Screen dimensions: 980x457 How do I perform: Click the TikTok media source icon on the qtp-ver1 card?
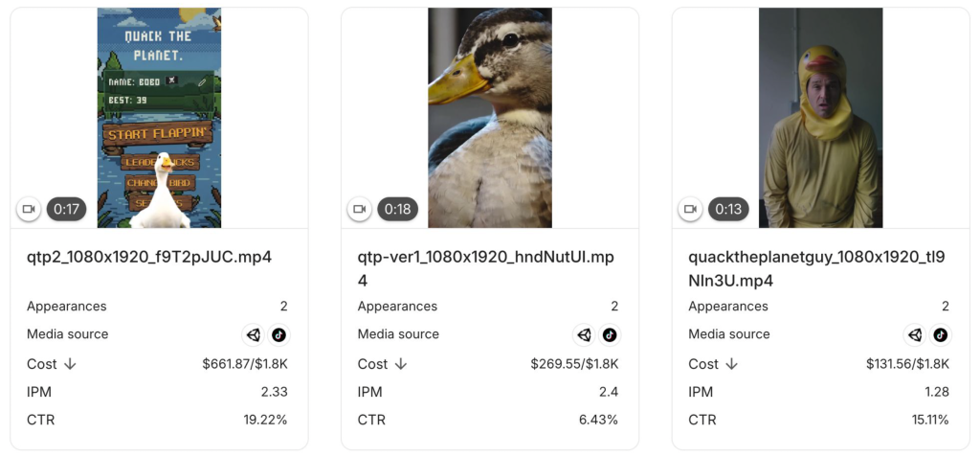tap(610, 335)
